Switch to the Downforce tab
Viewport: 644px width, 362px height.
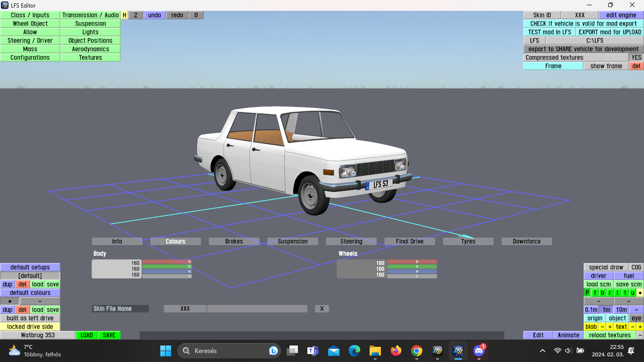click(x=527, y=241)
